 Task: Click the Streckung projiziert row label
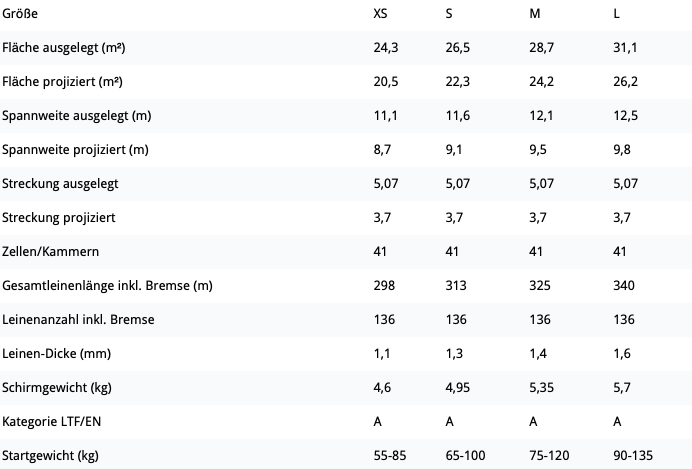coord(59,218)
